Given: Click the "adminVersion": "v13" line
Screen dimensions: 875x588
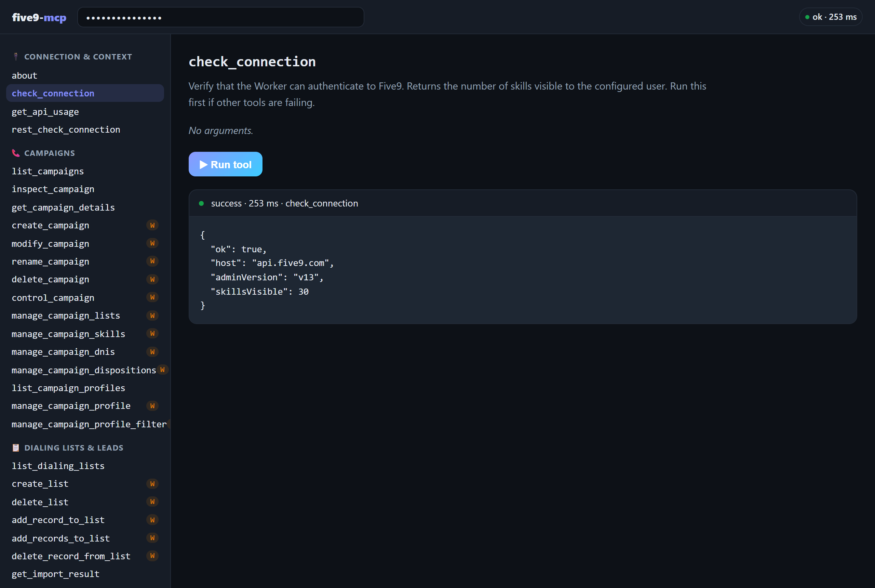Looking at the screenshot, I should tap(267, 278).
